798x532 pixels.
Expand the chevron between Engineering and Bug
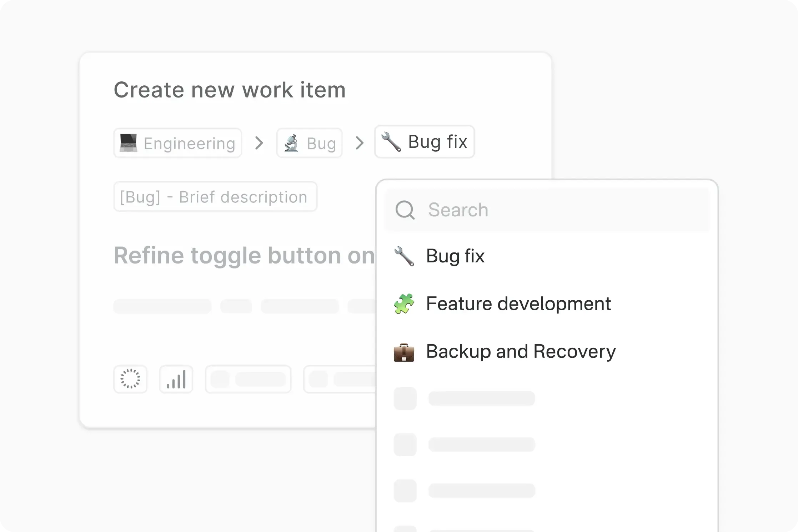coord(259,143)
